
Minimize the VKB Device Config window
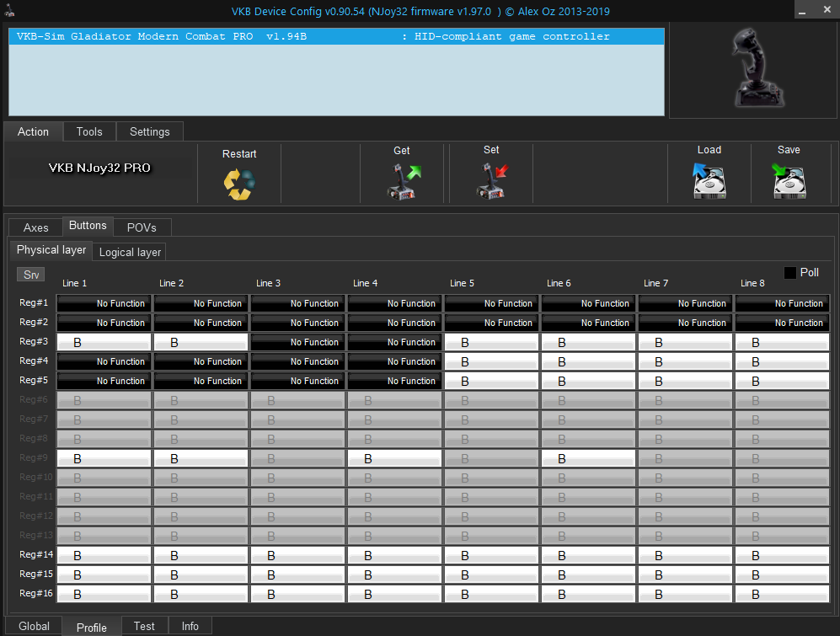tap(802, 10)
